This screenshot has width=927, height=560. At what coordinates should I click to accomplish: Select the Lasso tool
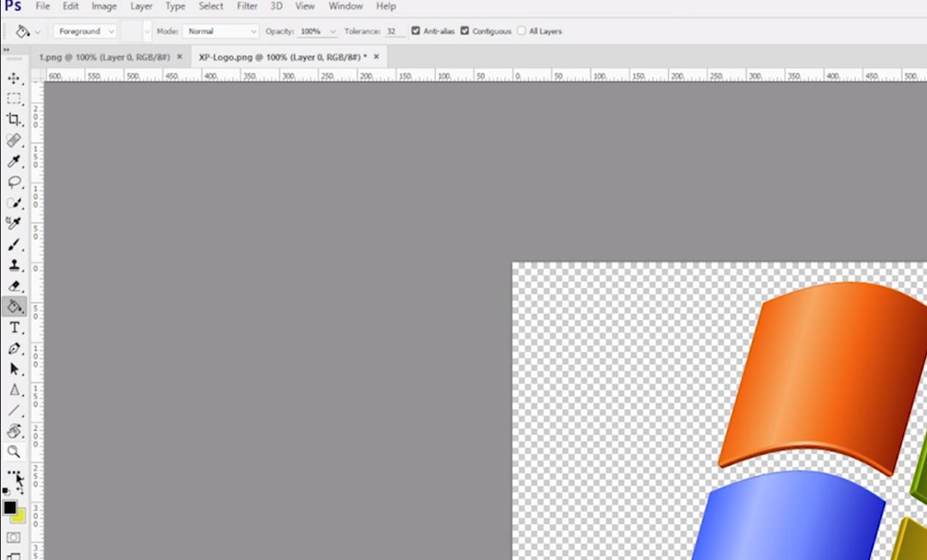pos(14,182)
